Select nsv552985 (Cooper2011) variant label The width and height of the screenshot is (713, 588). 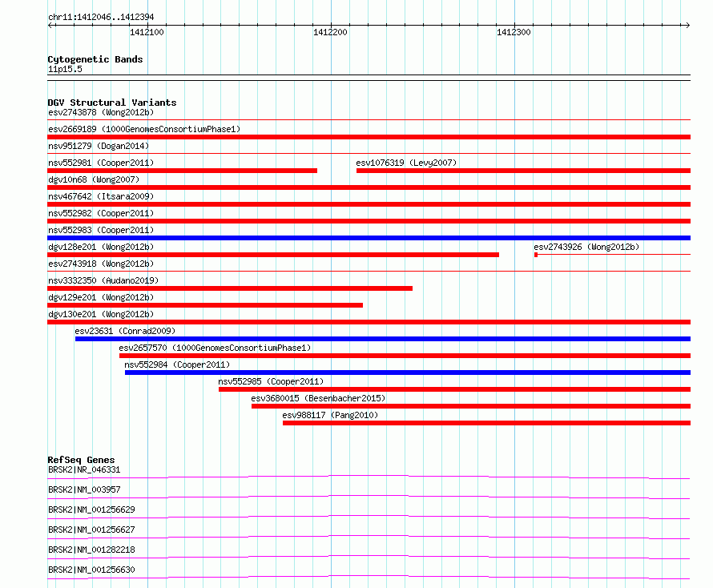[271, 381]
